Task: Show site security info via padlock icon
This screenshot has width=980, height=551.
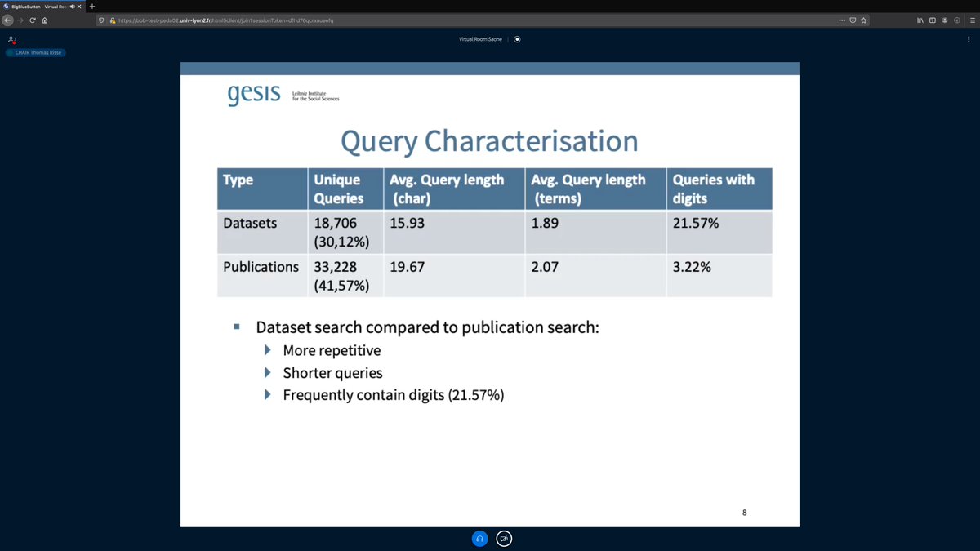Action: click(x=113, y=20)
